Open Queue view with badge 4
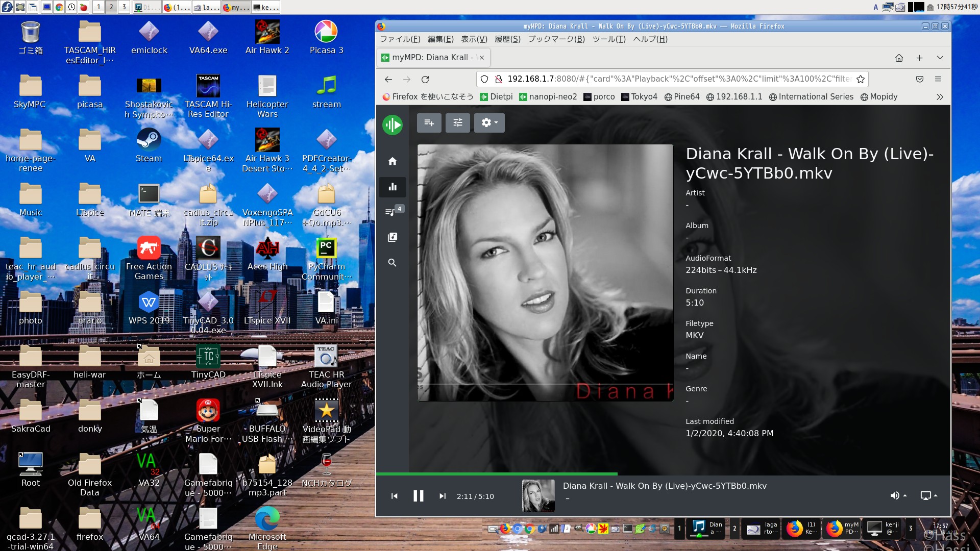Viewport: 980px width, 551px height. click(392, 212)
